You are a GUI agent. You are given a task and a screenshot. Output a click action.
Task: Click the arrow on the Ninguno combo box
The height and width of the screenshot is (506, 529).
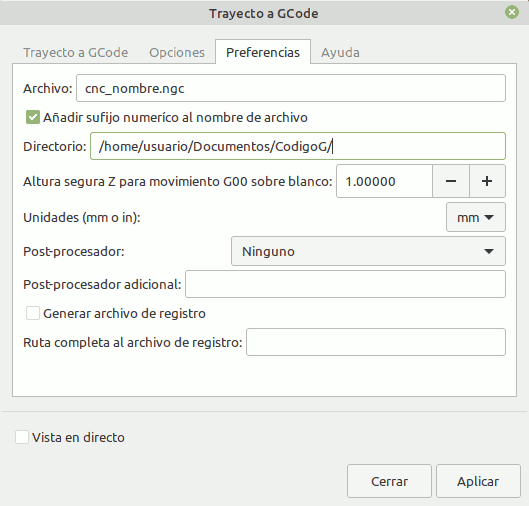tap(489, 251)
